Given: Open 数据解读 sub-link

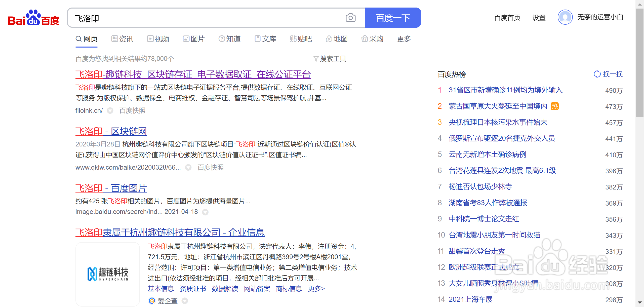Looking at the screenshot, I should pos(225,289).
